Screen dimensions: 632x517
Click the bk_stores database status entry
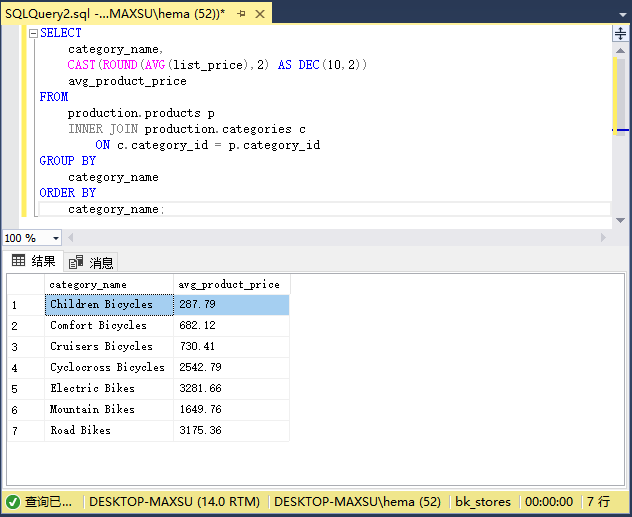(x=483, y=502)
